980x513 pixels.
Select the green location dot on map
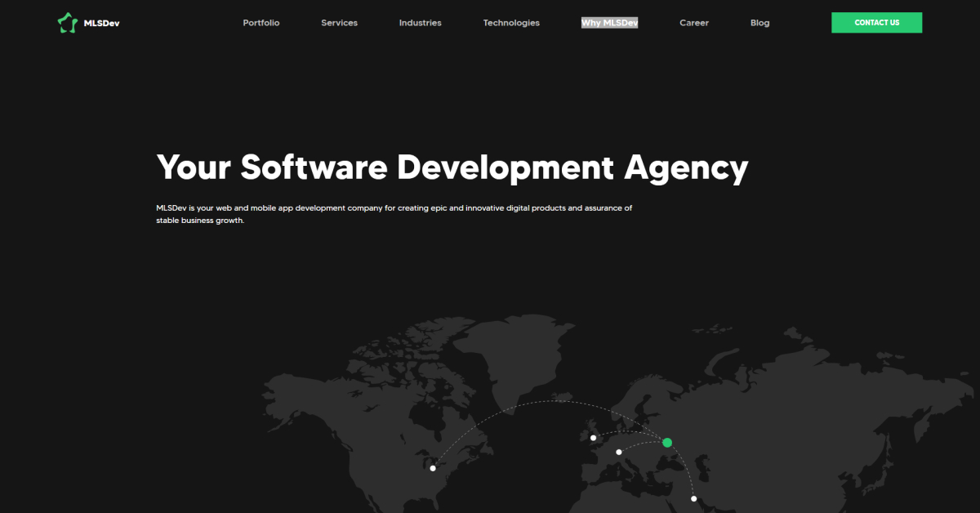tap(667, 443)
